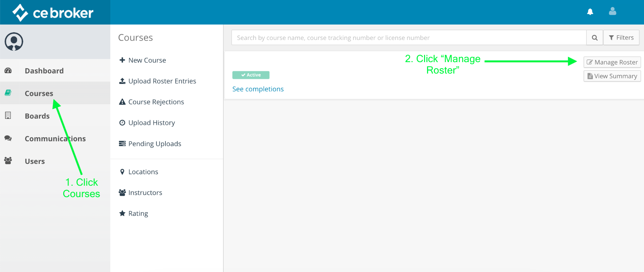Click the profile avatar in sidebar
Image resolution: width=644 pixels, height=272 pixels.
(x=14, y=42)
